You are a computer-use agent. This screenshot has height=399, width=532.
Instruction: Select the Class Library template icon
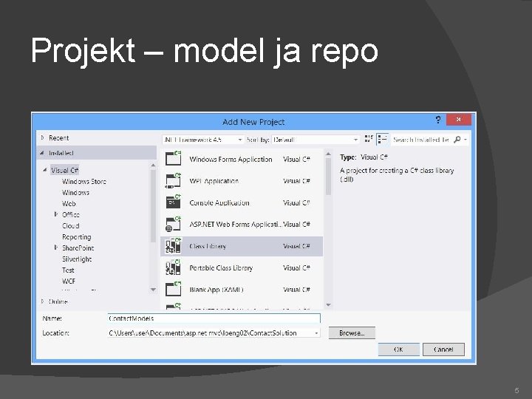[x=173, y=246]
